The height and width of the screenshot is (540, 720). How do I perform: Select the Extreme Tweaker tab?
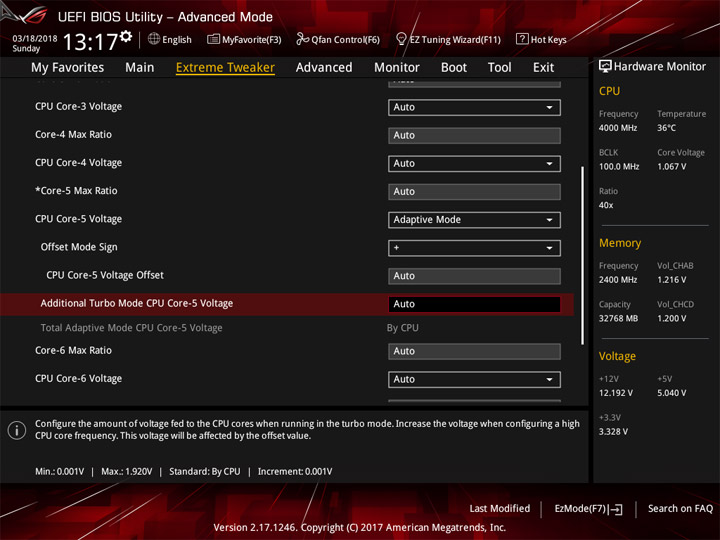225,68
